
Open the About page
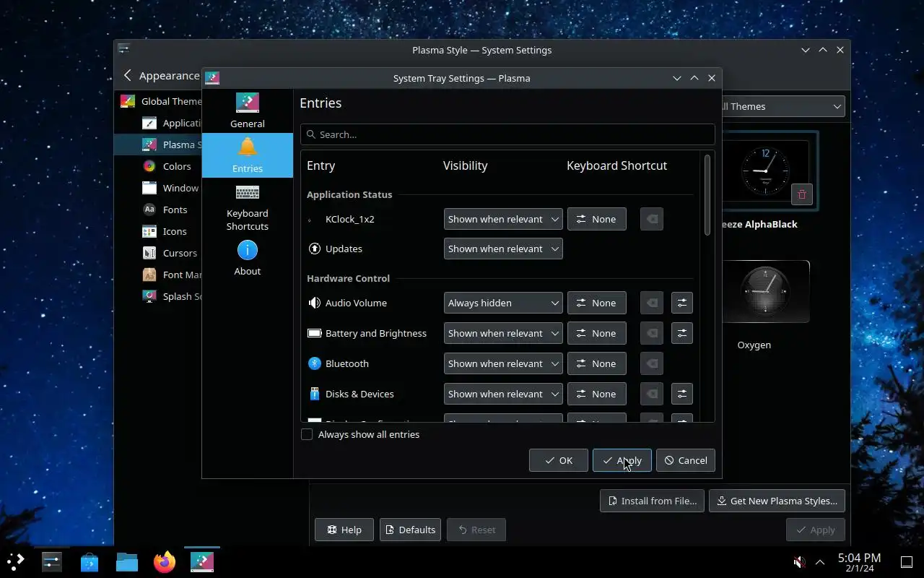[x=248, y=259]
